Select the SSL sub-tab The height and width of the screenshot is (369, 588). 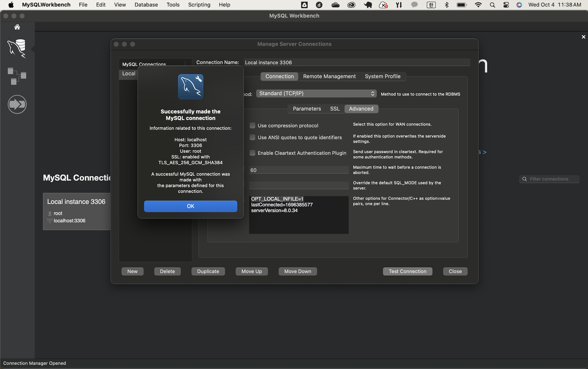(335, 109)
